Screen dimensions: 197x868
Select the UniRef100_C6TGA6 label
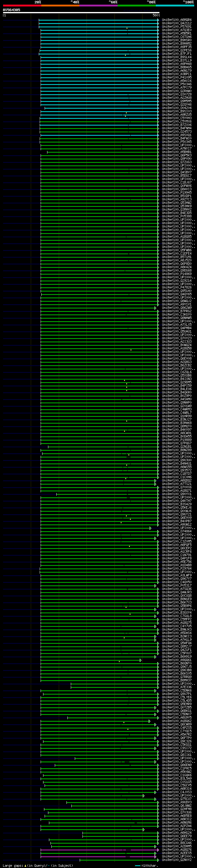pos(177,37)
